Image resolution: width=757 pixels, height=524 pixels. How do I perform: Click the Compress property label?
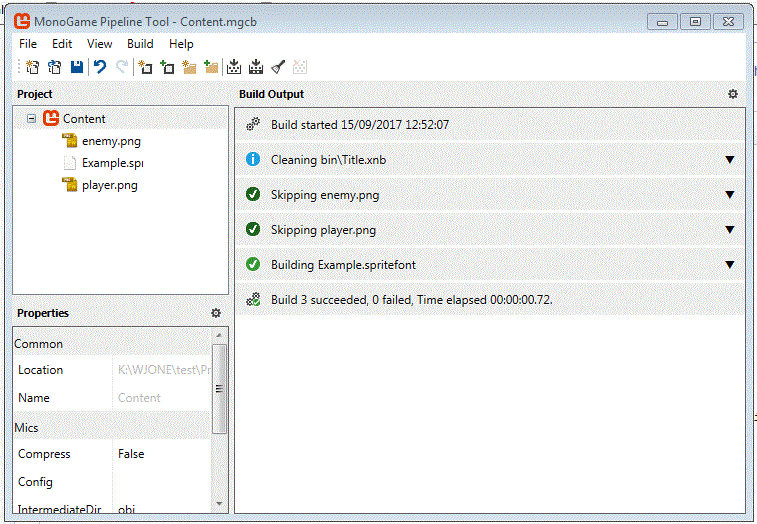coord(44,454)
